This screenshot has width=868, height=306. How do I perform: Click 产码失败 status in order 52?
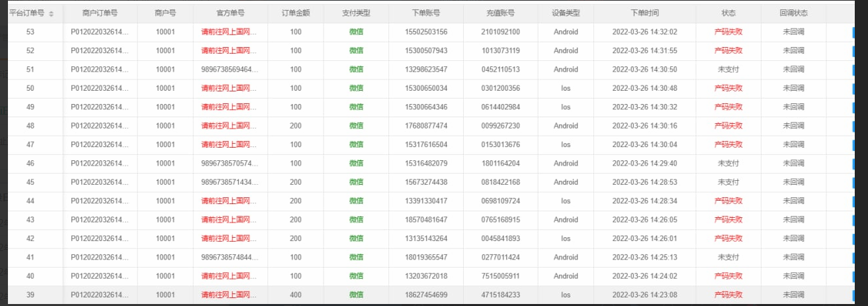point(728,51)
